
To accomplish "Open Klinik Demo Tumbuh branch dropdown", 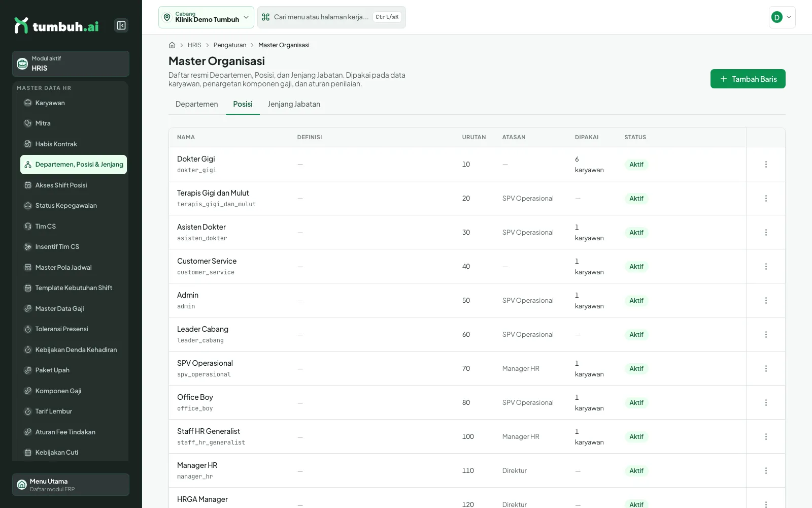I will tap(206, 17).
